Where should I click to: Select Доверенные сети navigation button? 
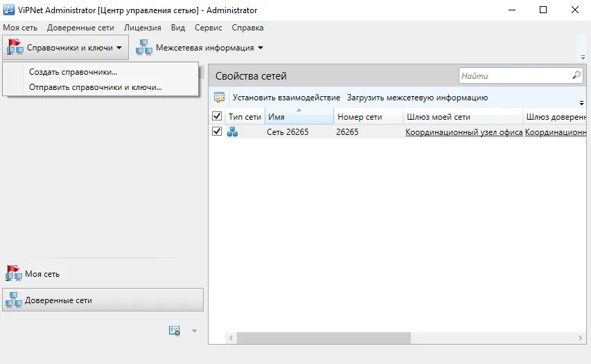103,300
